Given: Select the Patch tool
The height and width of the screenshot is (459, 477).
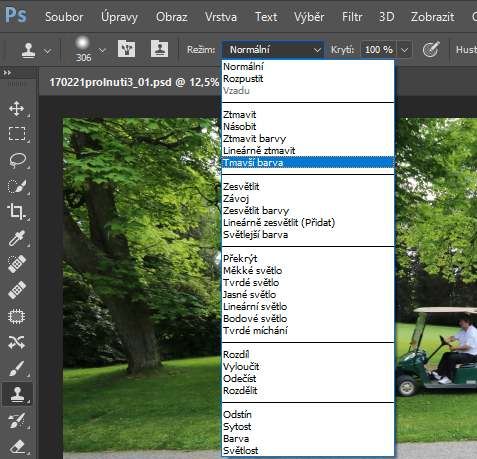Looking at the screenshot, I should point(16,316).
